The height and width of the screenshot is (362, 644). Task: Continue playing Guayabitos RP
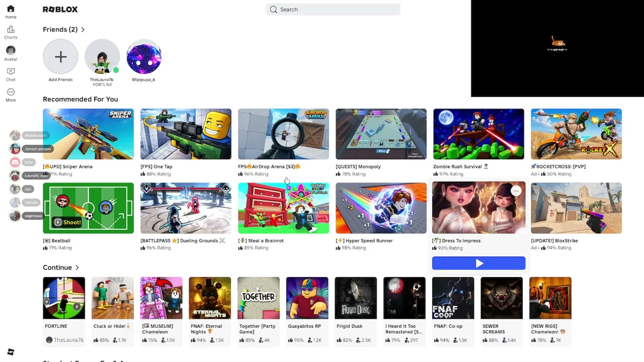click(x=307, y=298)
